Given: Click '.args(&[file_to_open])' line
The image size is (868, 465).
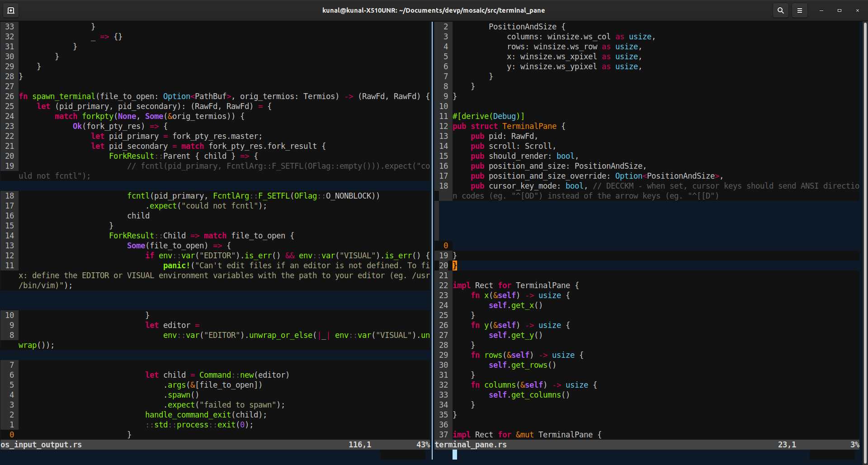Looking at the screenshot, I should point(213,385).
